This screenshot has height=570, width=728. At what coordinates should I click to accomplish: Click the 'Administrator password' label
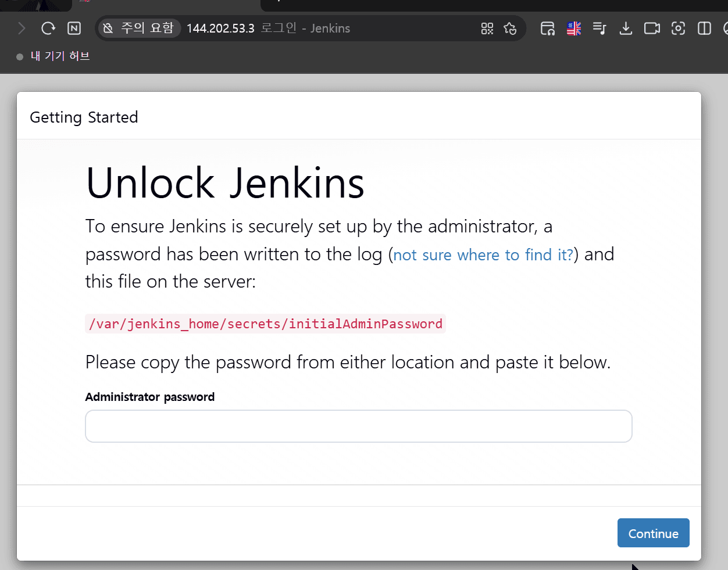tap(150, 397)
